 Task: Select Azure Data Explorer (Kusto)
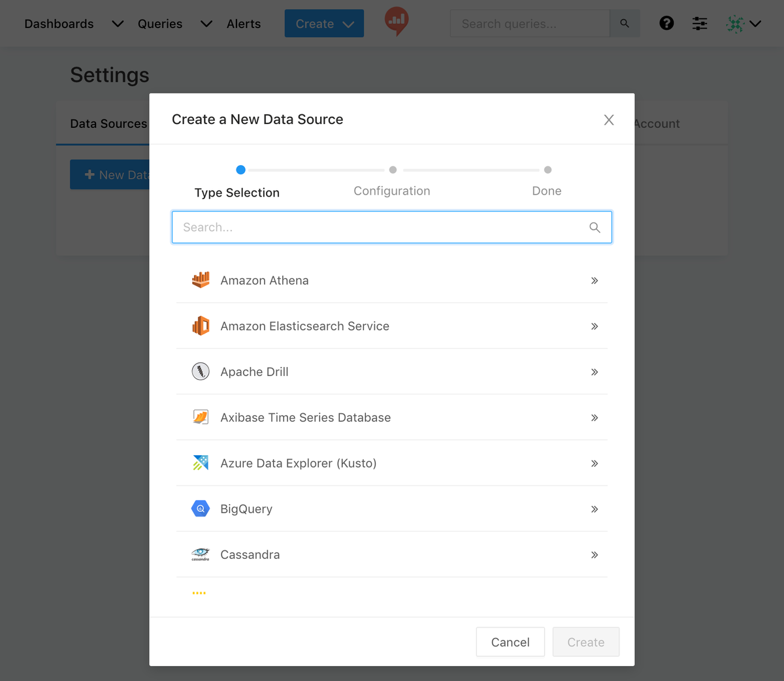[x=392, y=463]
